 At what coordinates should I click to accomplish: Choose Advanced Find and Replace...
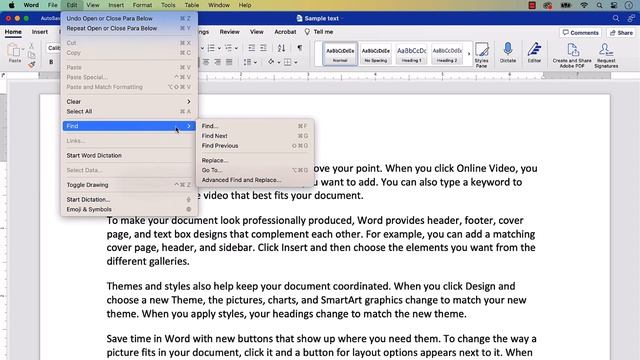pyautogui.click(x=255, y=180)
